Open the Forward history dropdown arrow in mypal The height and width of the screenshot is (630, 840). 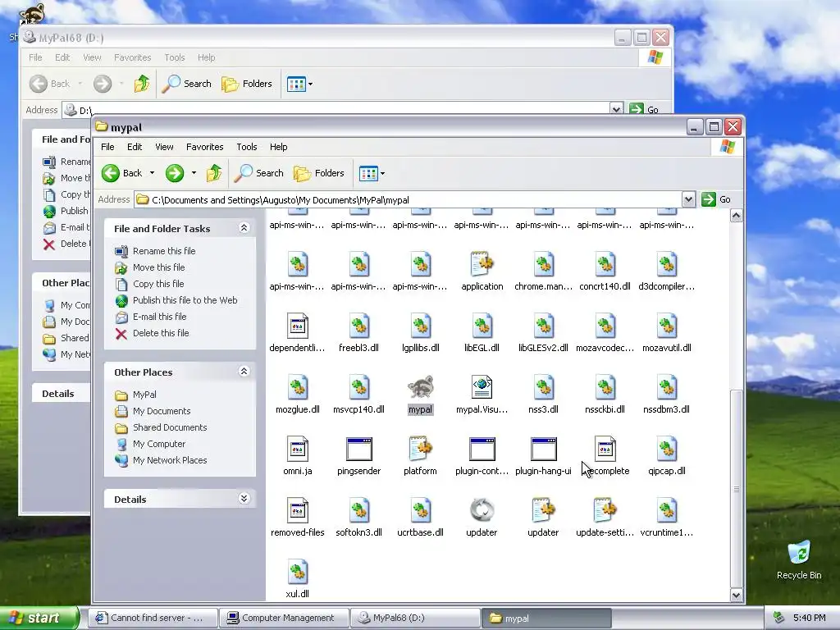194,173
